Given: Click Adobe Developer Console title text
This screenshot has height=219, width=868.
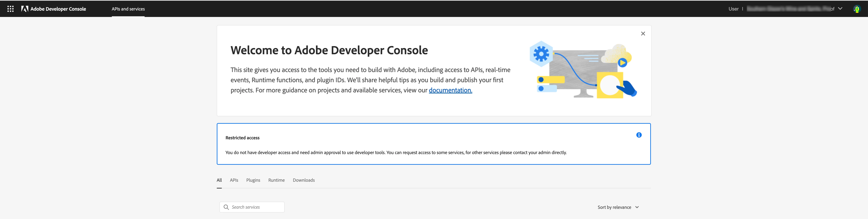Looking at the screenshot, I should click(58, 9).
